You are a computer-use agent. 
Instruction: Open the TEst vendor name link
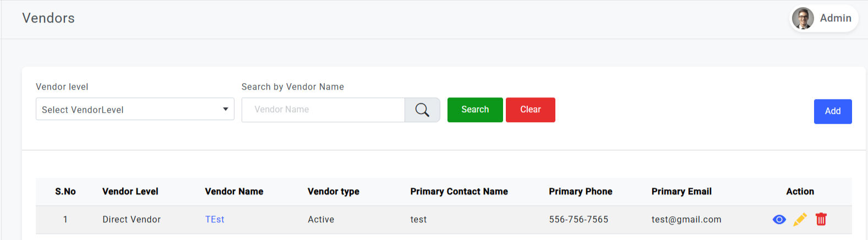[215, 220]
